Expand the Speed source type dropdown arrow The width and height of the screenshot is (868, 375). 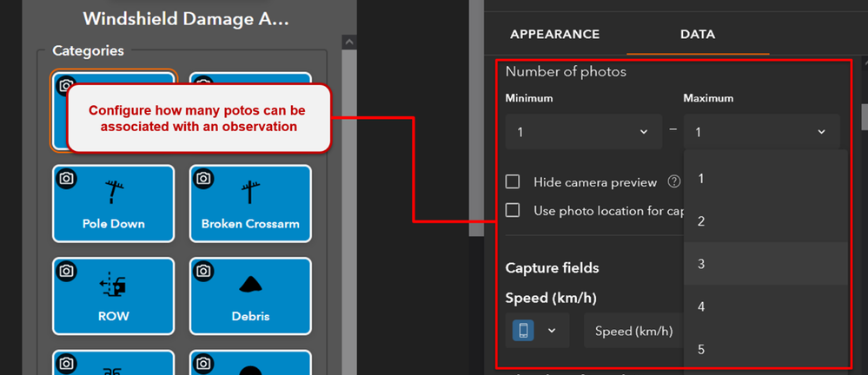550,331
